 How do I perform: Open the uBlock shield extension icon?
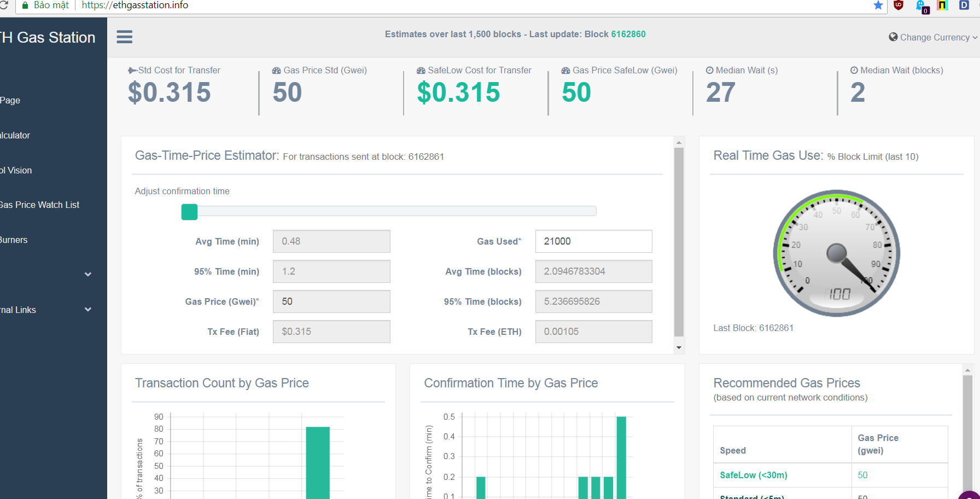[899, 5]
